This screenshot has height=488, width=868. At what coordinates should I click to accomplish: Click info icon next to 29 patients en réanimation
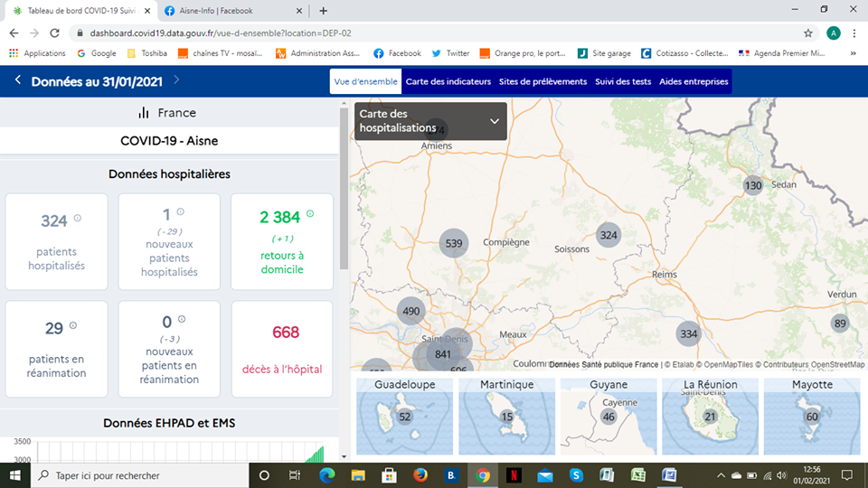73,325
